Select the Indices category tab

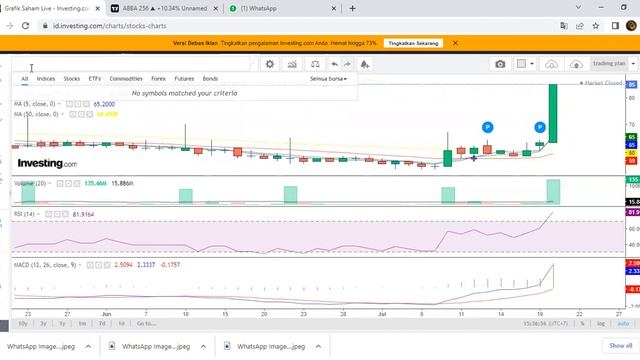point(46,79)
